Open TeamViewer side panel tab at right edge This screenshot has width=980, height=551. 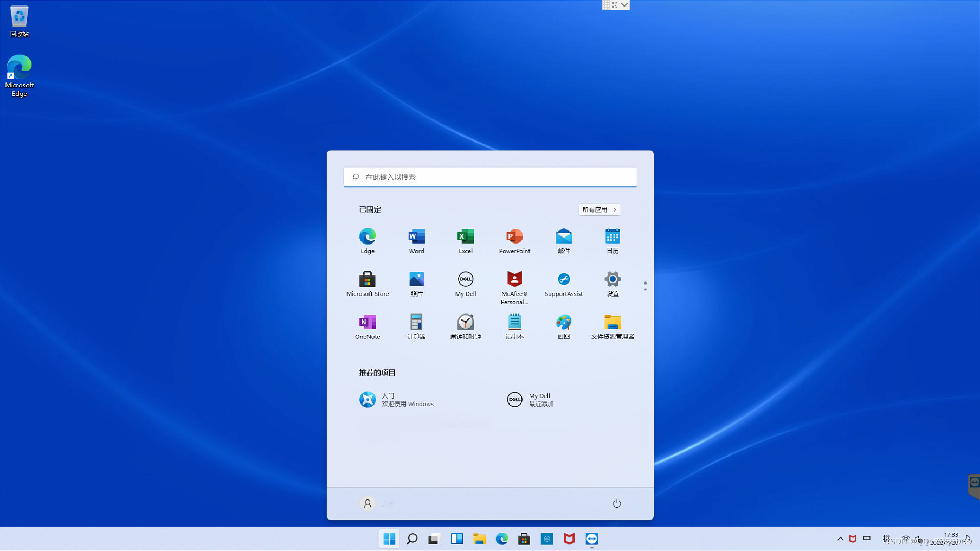(974, 486)
